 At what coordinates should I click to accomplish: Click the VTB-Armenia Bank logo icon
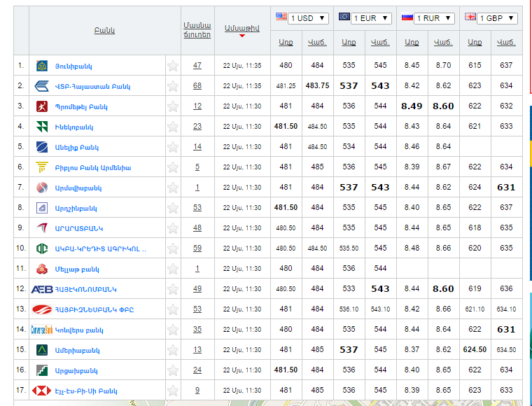(x=42, y=86)
